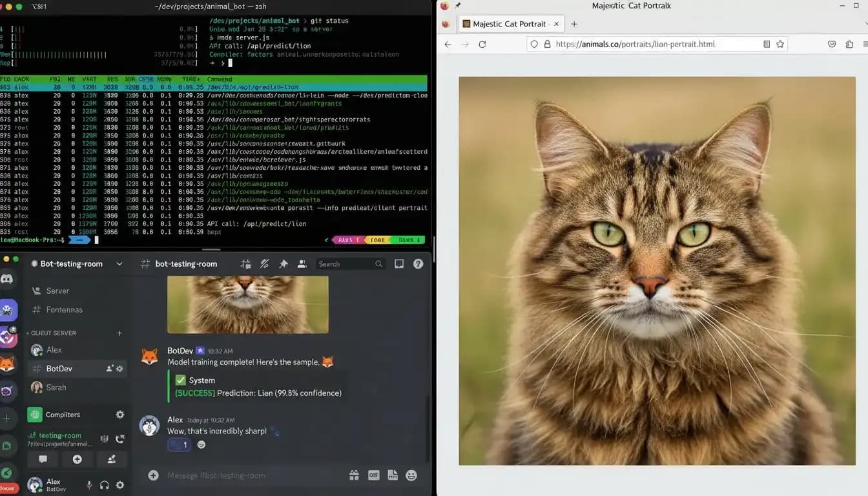868x496 pixels.
Task: Open the emoji picker in message bar
Action: coord(411,475)
